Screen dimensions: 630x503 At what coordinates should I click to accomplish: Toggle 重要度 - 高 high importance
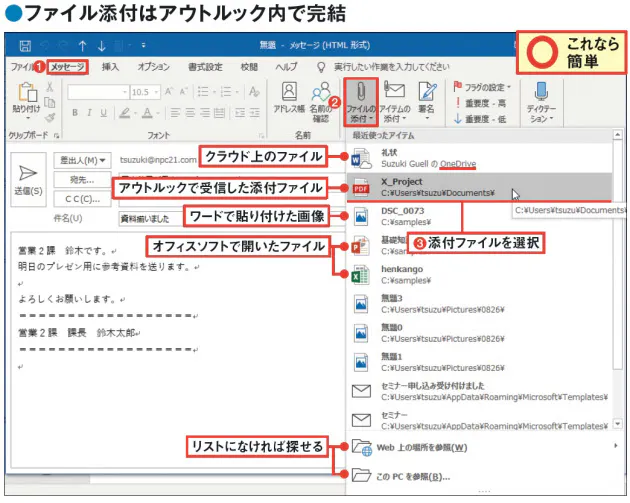pos(480,103)
